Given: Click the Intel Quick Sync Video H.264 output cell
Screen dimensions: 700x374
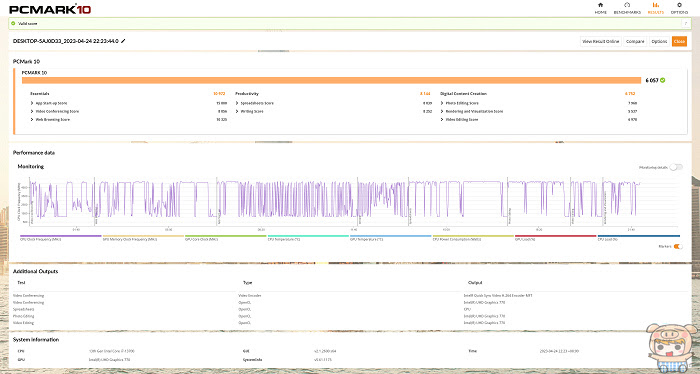Looking at the screenshot, I should [498, 295].
